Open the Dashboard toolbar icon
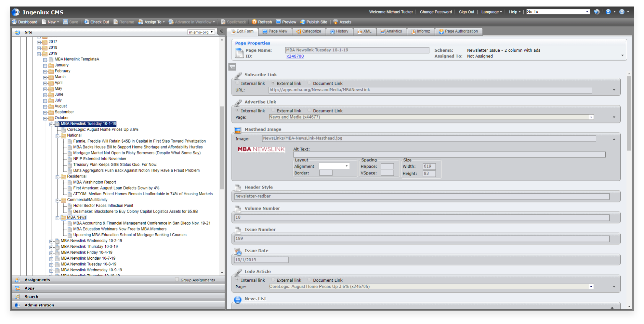The height and width of the screenshot is (324, 644). coord(14,22)
